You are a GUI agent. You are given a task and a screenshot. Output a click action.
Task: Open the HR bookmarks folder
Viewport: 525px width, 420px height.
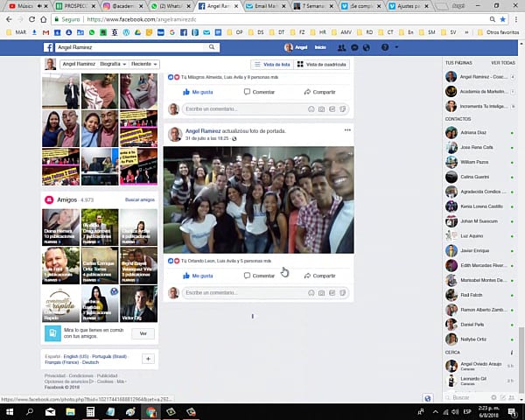(318, 32)
